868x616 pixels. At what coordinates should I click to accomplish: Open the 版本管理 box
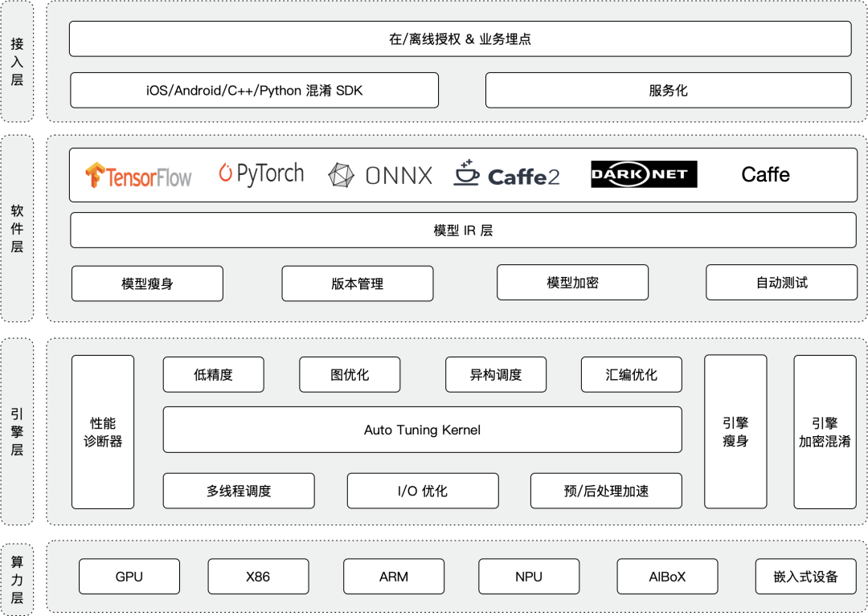(357, 284)
